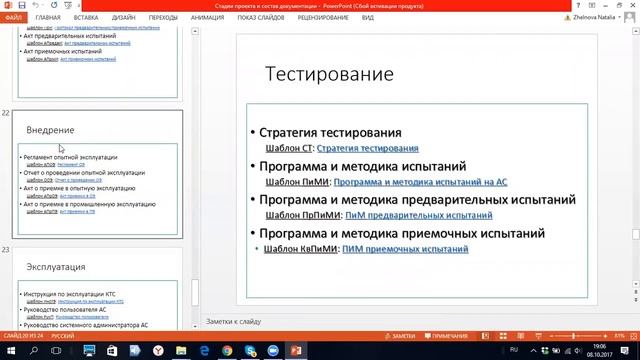Start slideshow from status bar icon

point(538,336)
